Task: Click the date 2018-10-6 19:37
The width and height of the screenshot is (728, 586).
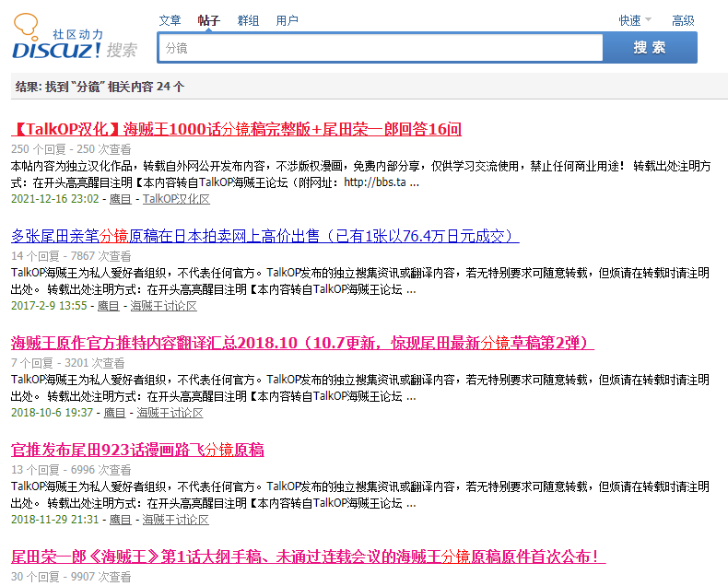Action: click(x=52, y=413)
